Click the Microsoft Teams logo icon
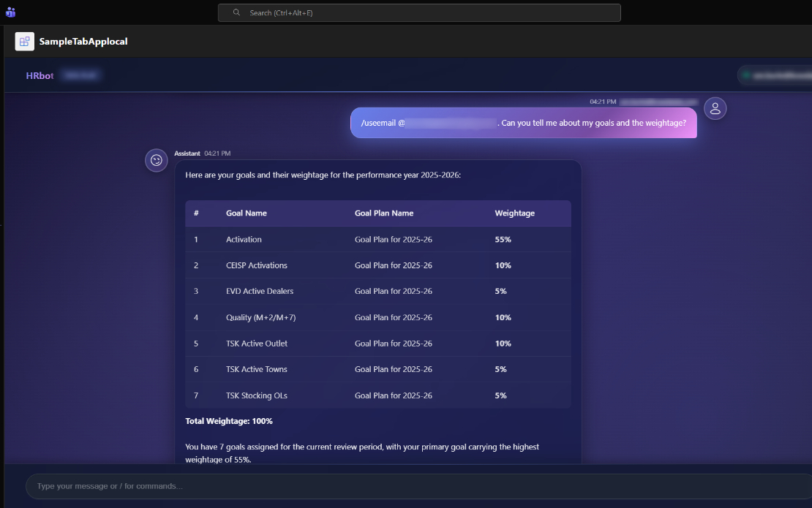 10,12
